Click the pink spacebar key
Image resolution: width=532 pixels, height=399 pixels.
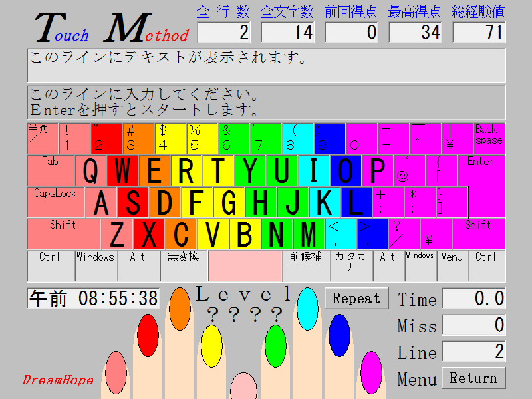click(x=245, y=266)
